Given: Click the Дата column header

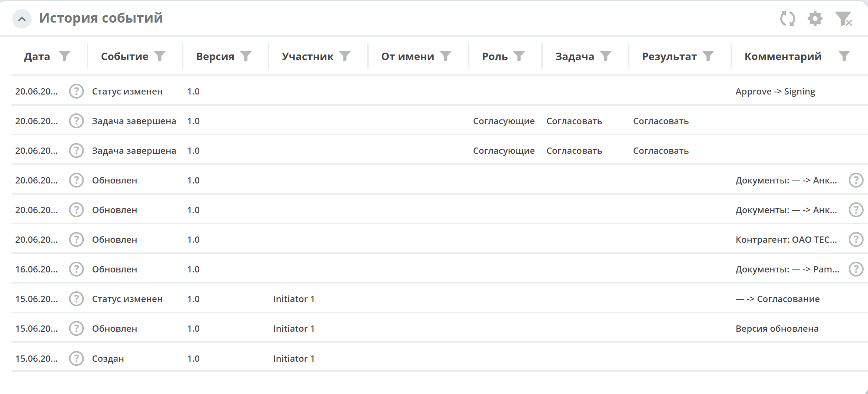Looking at the screenshot, I should click(x=37, y=56).
